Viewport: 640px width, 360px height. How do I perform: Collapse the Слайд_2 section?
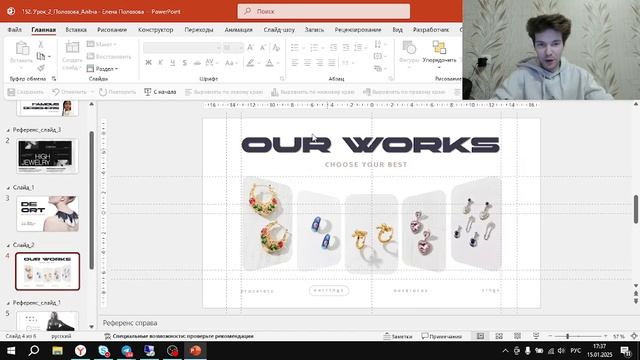coord(8,245)
